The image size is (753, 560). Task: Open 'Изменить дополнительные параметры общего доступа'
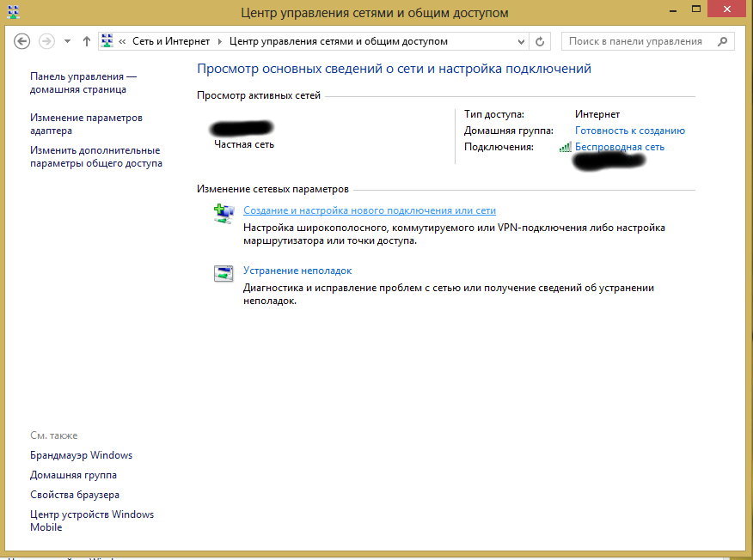click(96, 156)
